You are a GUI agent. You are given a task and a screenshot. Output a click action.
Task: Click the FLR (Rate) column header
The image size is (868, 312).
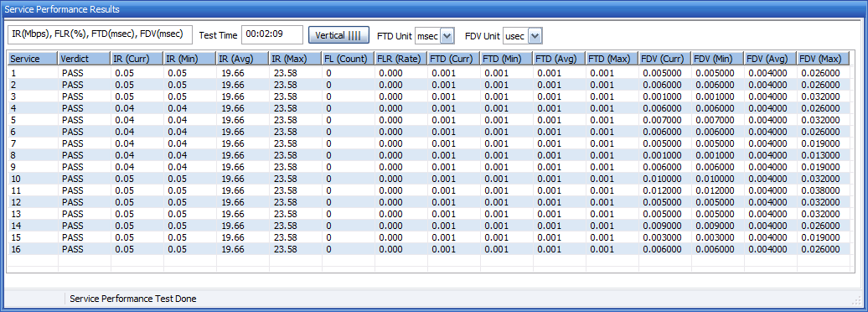400,58
